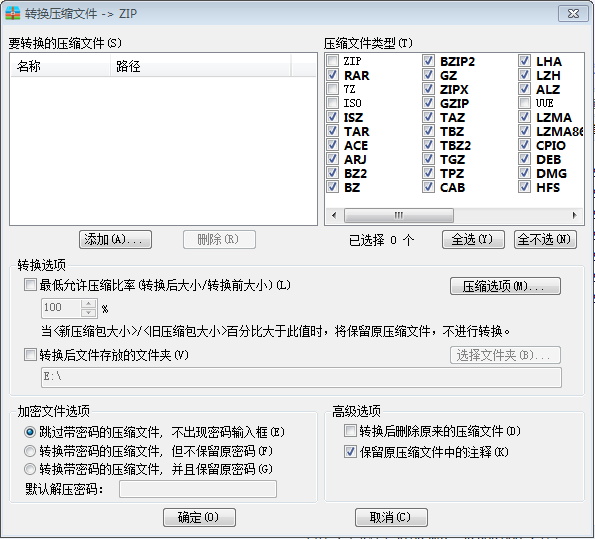This screenshot has width=595, height=539.
Task: Check the 7Z archive type
Action: (333, 89)
